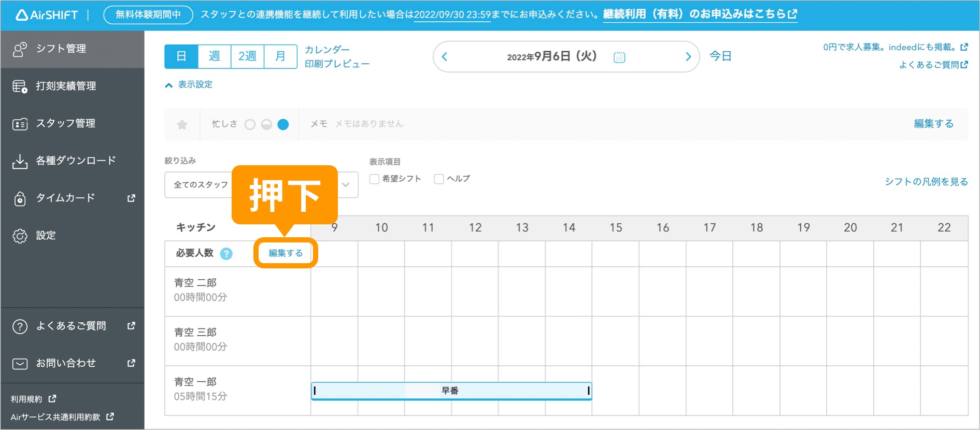Image resolution: width=980 pixels, height=430 pixels.
Task: Open 各種ダウンロード download icon
Action: click(20, 161)
